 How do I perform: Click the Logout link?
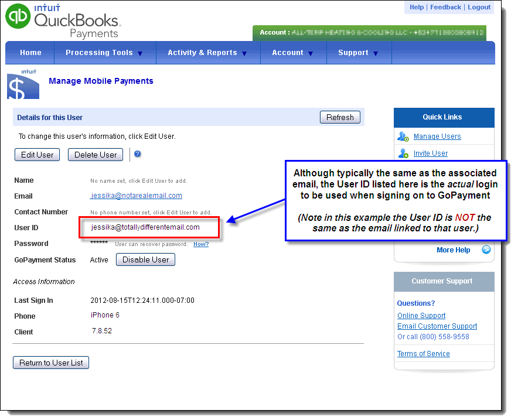[479, 7]
